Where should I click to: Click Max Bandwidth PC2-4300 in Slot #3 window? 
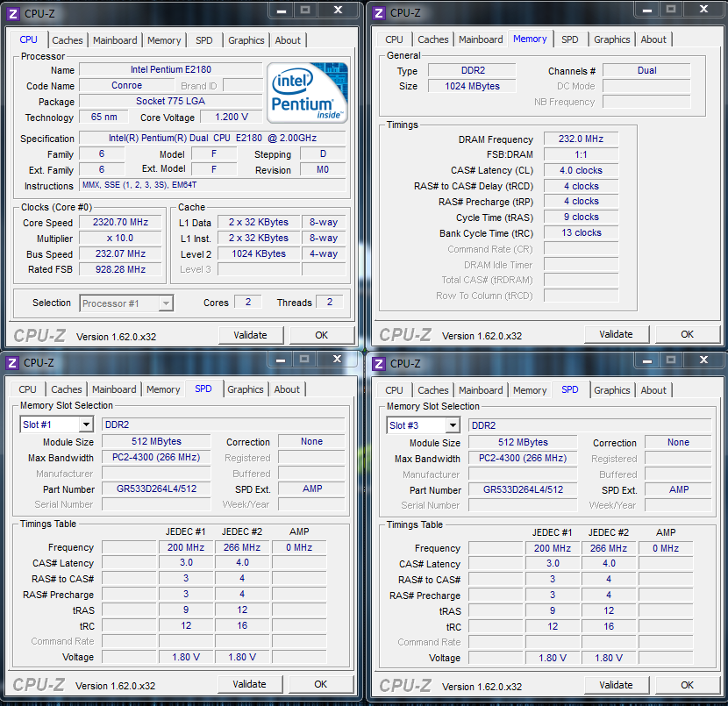click(523, 458)
